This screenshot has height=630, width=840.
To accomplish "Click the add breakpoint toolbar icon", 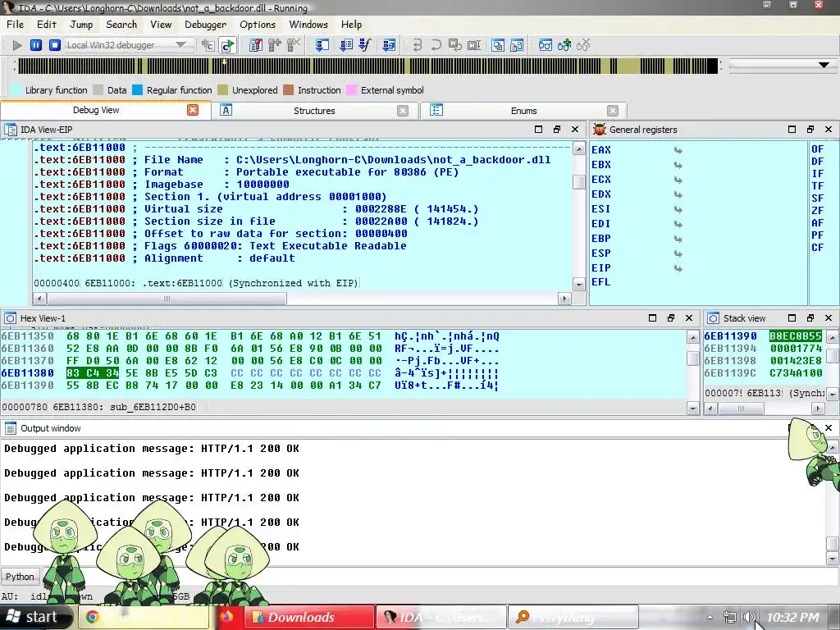I will click(274, 45).
